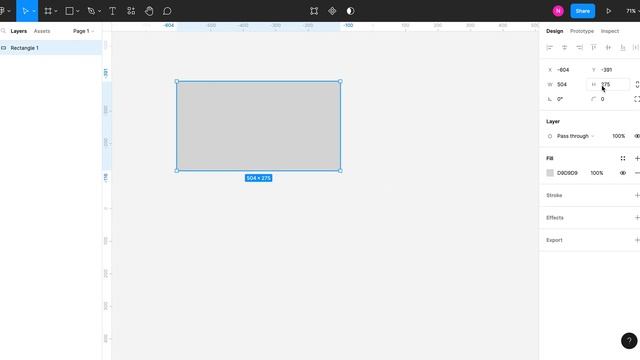Open the Page 1 dropdown
The width and height of the screenshot is (640, 360).
click(83, 31)
